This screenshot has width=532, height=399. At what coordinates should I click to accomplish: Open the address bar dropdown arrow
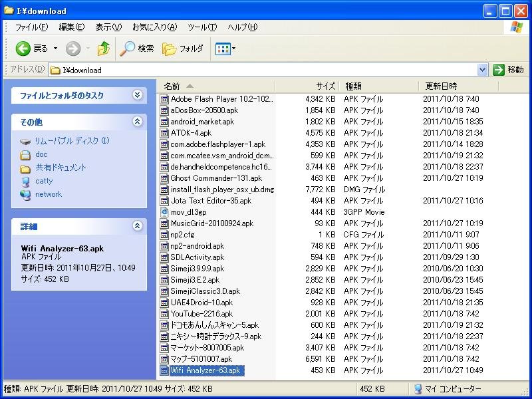(x=482, y=70)
